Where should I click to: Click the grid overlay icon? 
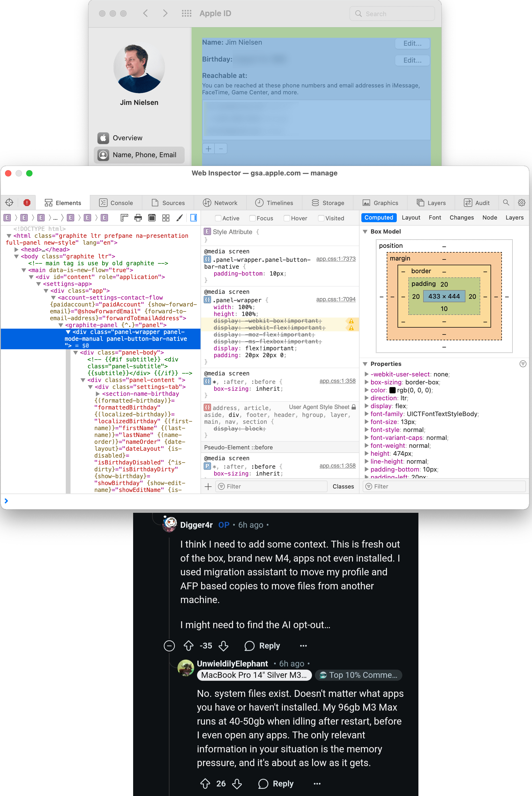[166, 218]
